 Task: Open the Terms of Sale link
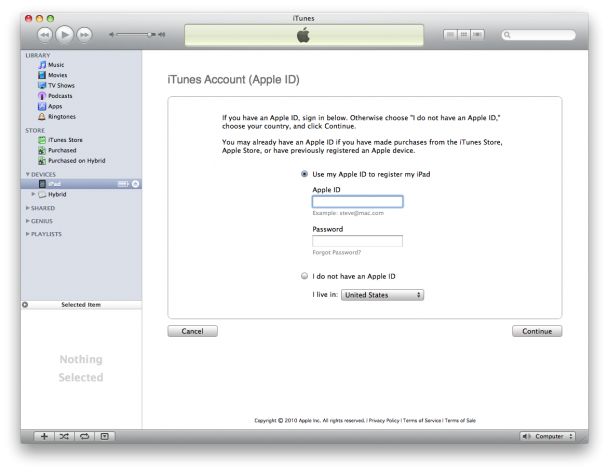point(460,420)
